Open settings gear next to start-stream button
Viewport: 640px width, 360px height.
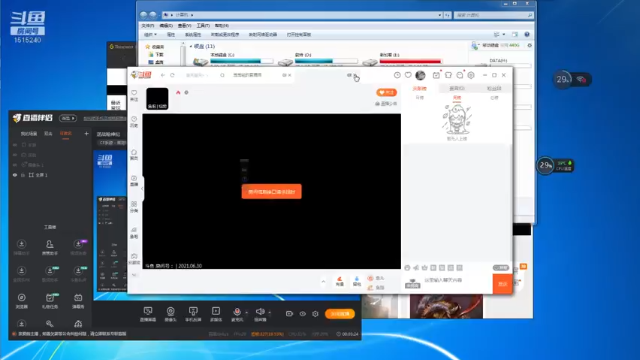315,314
